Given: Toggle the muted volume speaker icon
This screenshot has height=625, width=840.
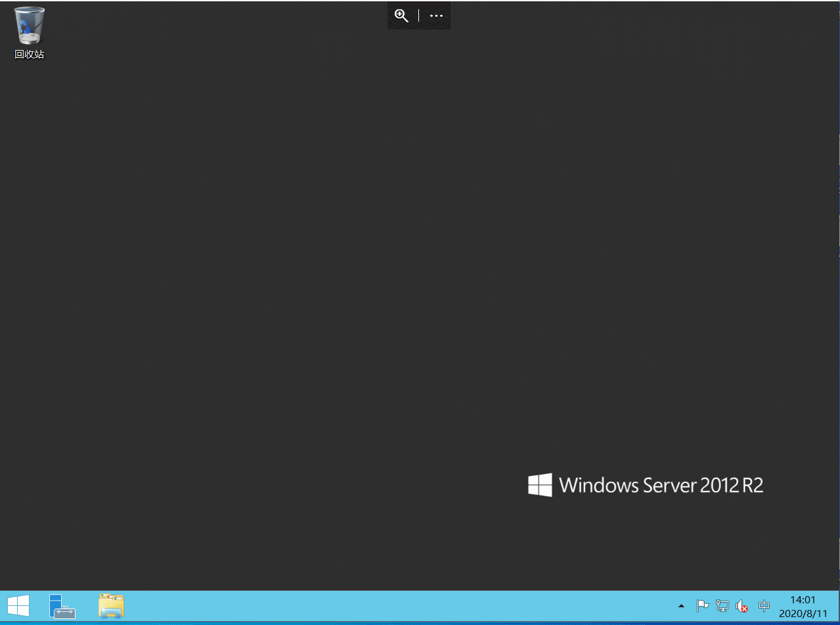Looking at the screenshot, I should tap(742, 606).
